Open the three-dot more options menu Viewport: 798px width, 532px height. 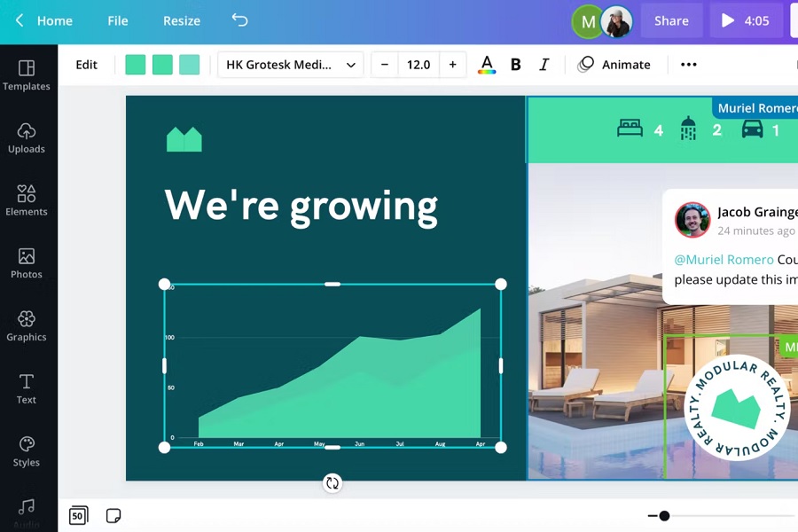click(688, 65)
